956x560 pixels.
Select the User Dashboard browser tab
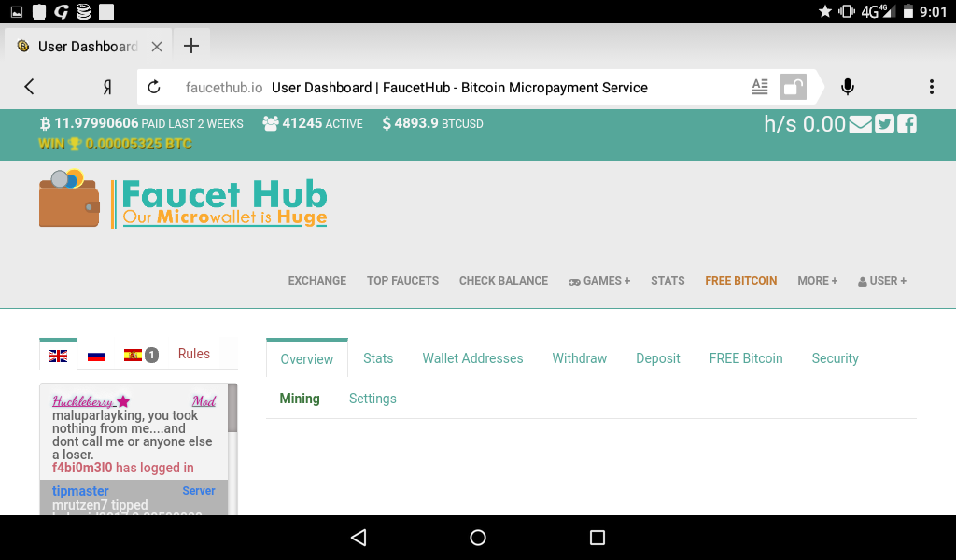click(88, 47)
